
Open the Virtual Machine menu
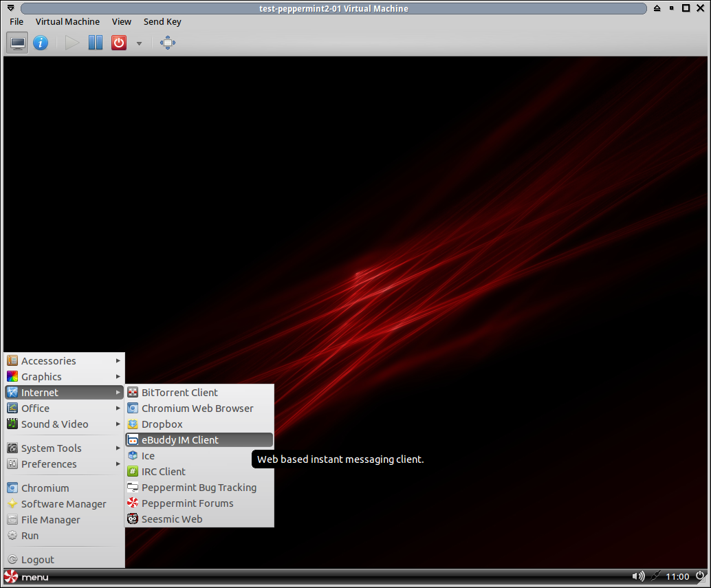point(67,22)
